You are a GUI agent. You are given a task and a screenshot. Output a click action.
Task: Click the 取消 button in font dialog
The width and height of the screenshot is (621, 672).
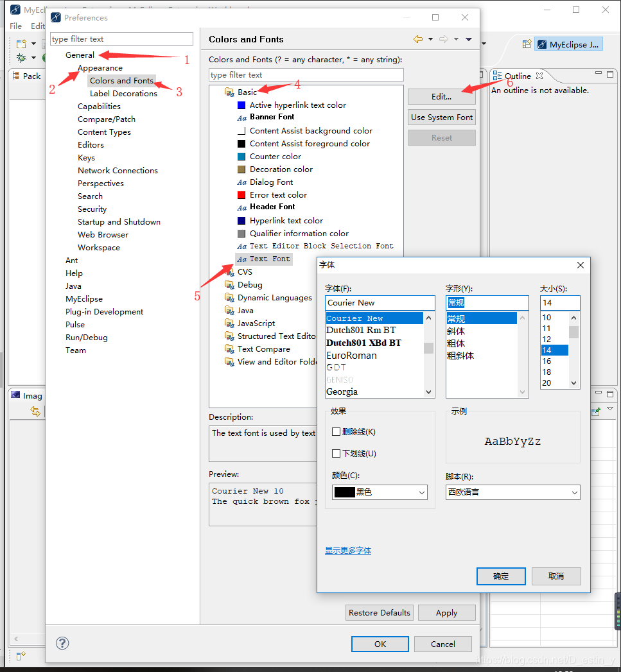click(x=556, y=576)
